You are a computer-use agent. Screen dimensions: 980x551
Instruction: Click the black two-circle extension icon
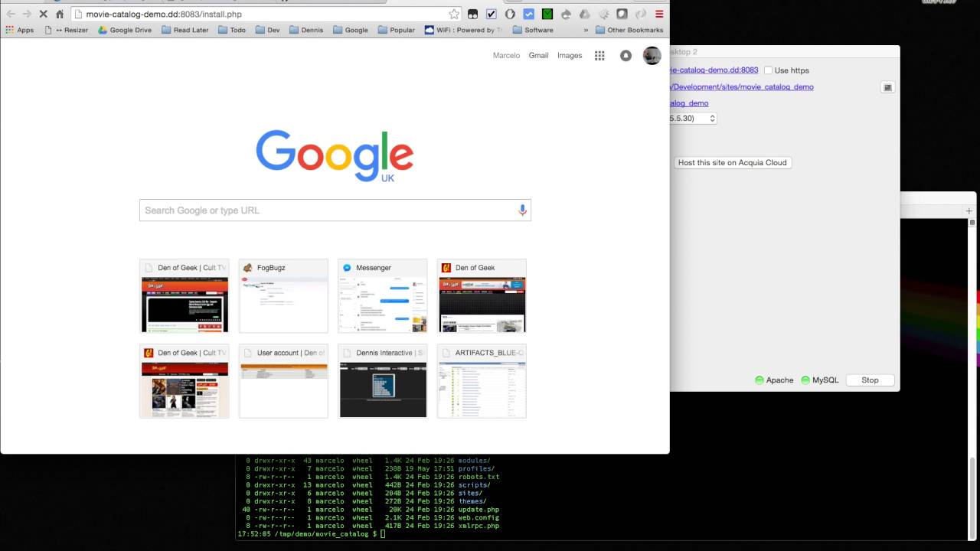(473, 14)
